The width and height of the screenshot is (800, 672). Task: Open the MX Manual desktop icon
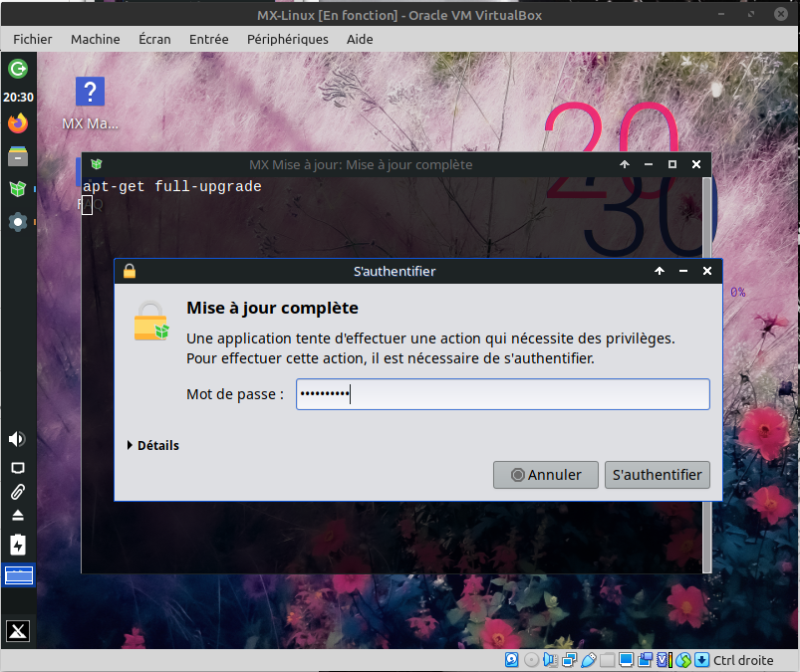point(90,94)
